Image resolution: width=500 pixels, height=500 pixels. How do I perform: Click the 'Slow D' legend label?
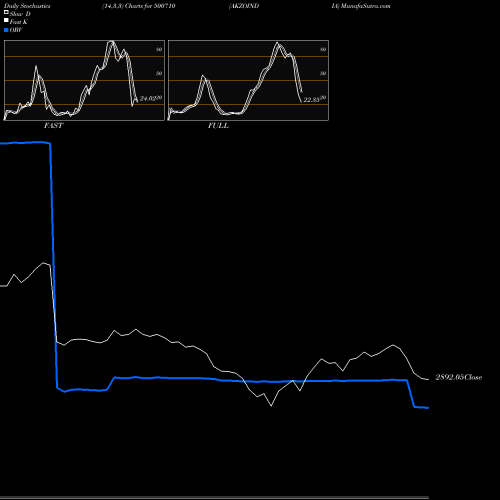[x=20, y=14]
